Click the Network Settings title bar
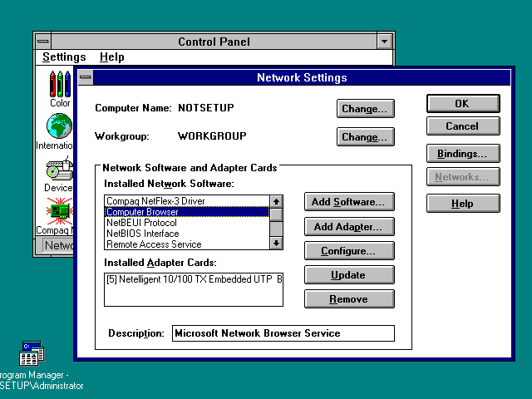 click(x=302, y=77)
